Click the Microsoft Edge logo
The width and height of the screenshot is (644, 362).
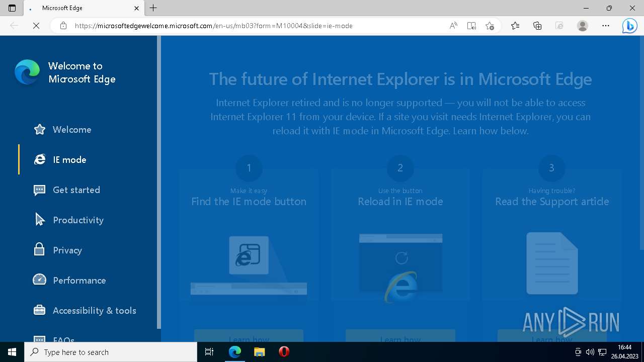coord(27,72)
